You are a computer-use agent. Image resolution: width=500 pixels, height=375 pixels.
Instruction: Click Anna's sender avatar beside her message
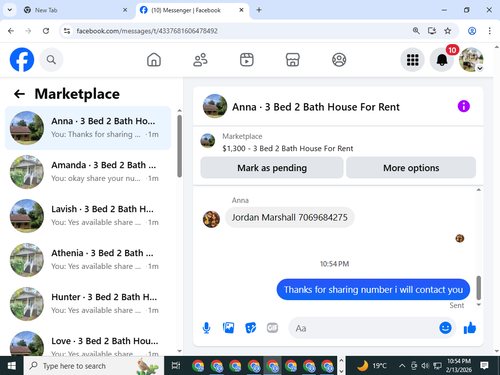[x=211, y=219]
